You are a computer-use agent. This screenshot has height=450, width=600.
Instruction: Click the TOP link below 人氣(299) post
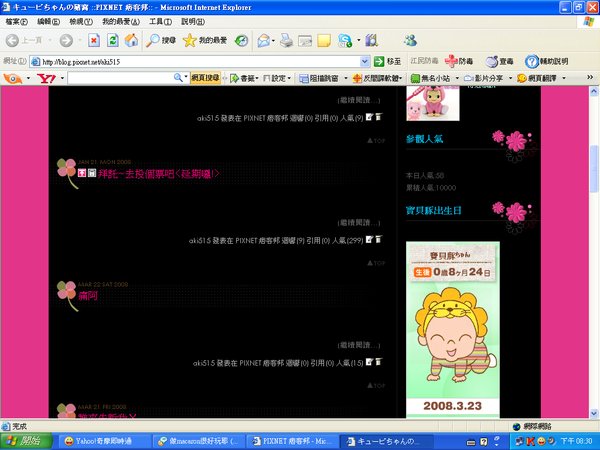click(x=376, y=263)
